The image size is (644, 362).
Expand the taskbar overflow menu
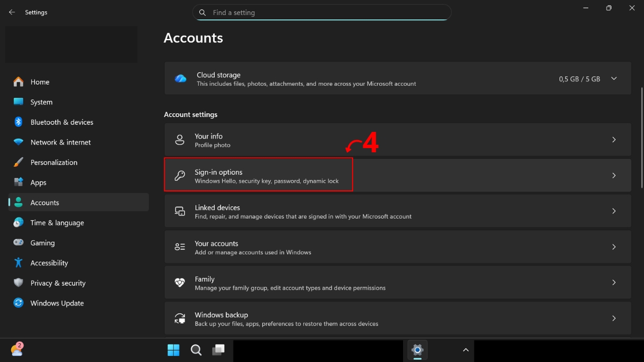(x=465, y=350)
